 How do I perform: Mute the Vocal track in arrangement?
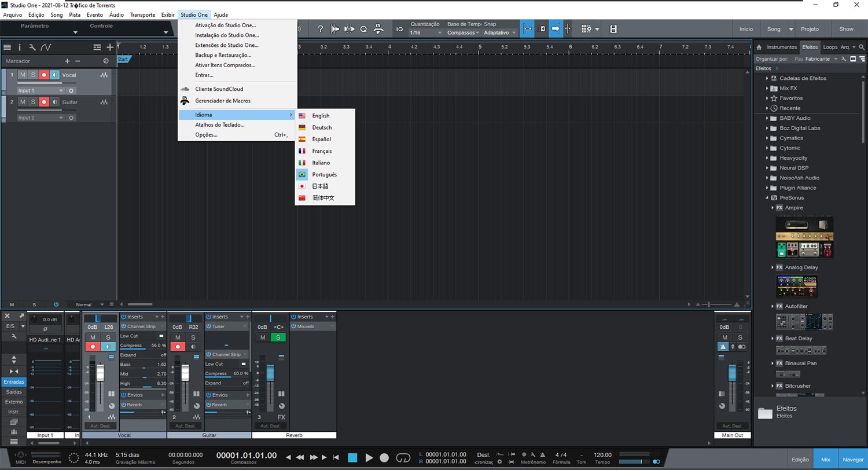click(x=23, y=75)
